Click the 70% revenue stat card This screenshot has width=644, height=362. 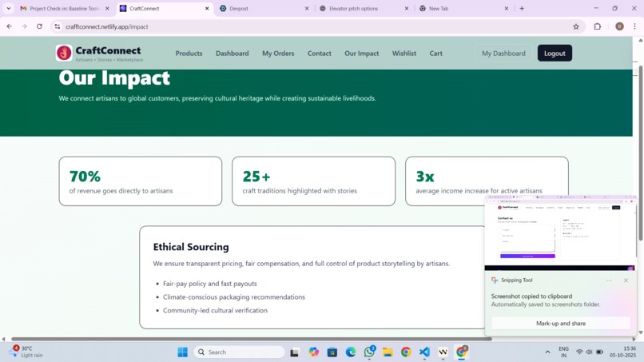[141, 181]
